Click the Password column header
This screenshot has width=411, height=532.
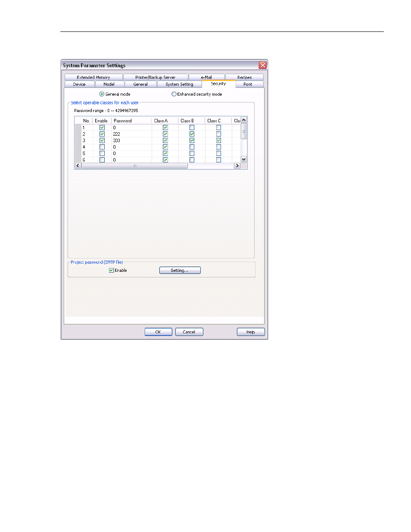[131, 121]
